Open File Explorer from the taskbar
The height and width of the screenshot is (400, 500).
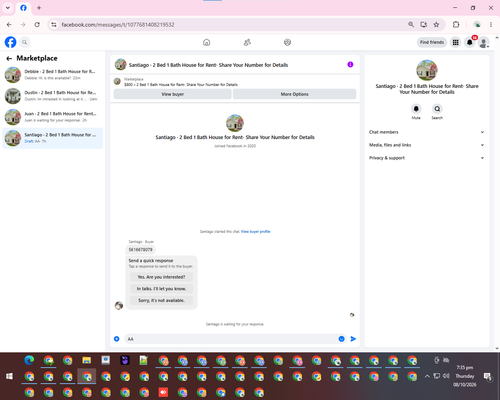pos(87,360)
